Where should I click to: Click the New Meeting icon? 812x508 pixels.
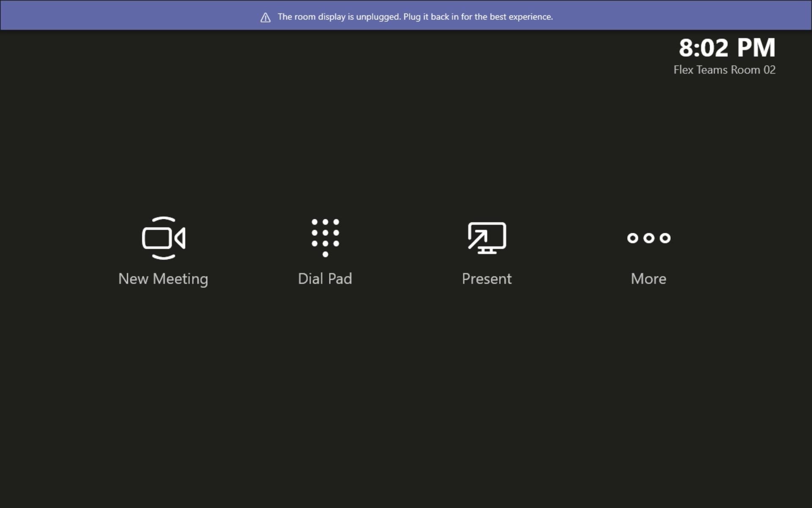click(164, 237)
